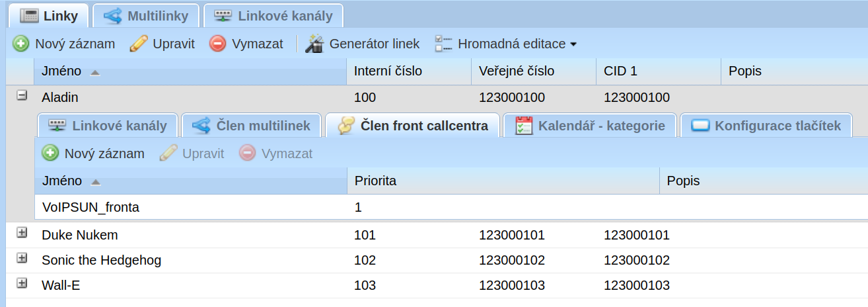Screen dimensions: 868x307
Task: Click priority value 1 of VoIPSUN_fronta
Action: click(x=358, y=207)
